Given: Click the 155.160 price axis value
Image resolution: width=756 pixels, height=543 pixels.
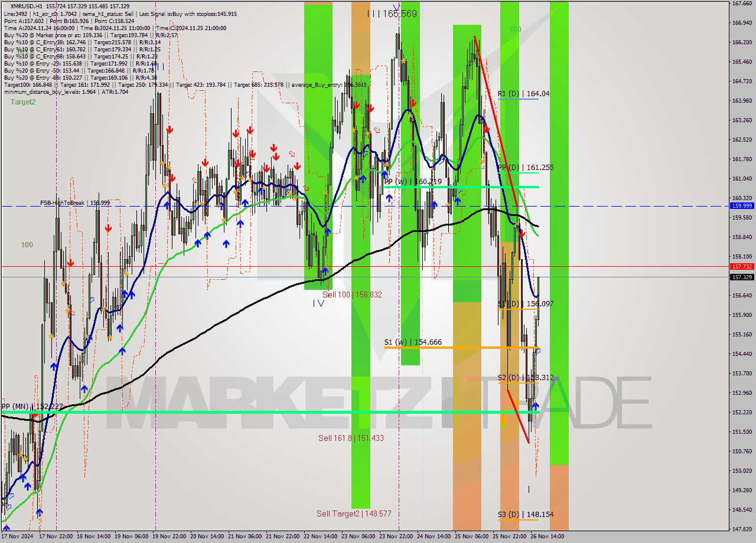Looking at the screenshot, I should (x=742, y=335).
